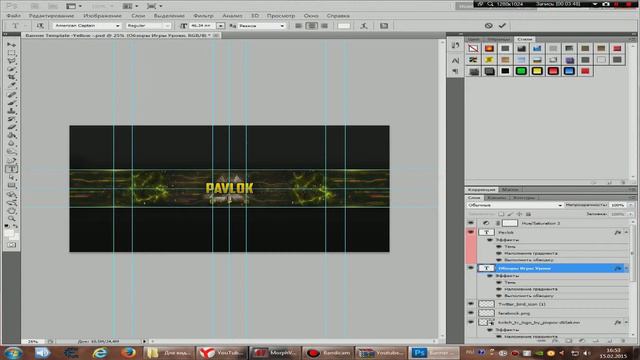Screen dimensions: 640x360
Task: Commit the current text edits
Action: [x=502, y=25]
